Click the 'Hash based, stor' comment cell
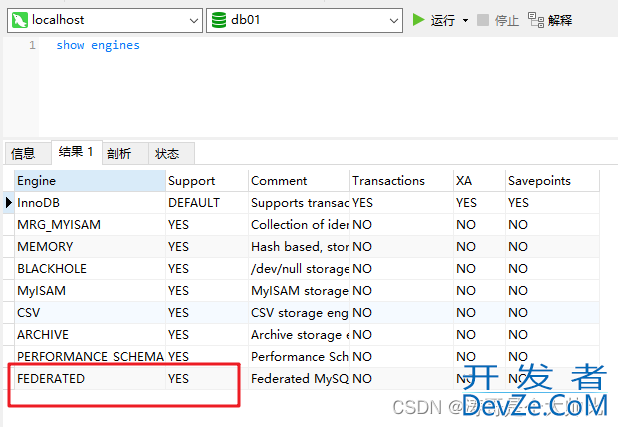This screenshot has width=618, height=427. (299, 247)
